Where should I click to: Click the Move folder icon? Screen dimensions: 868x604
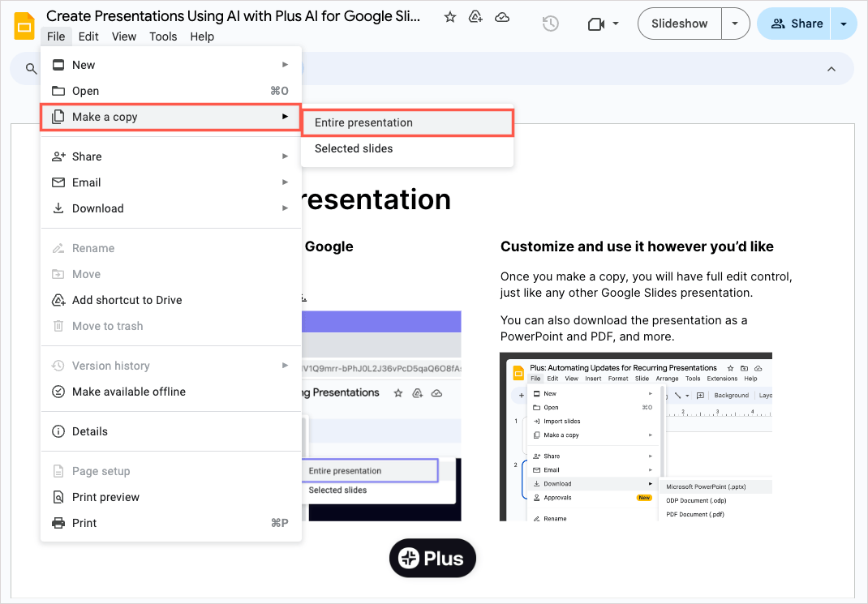58,274
